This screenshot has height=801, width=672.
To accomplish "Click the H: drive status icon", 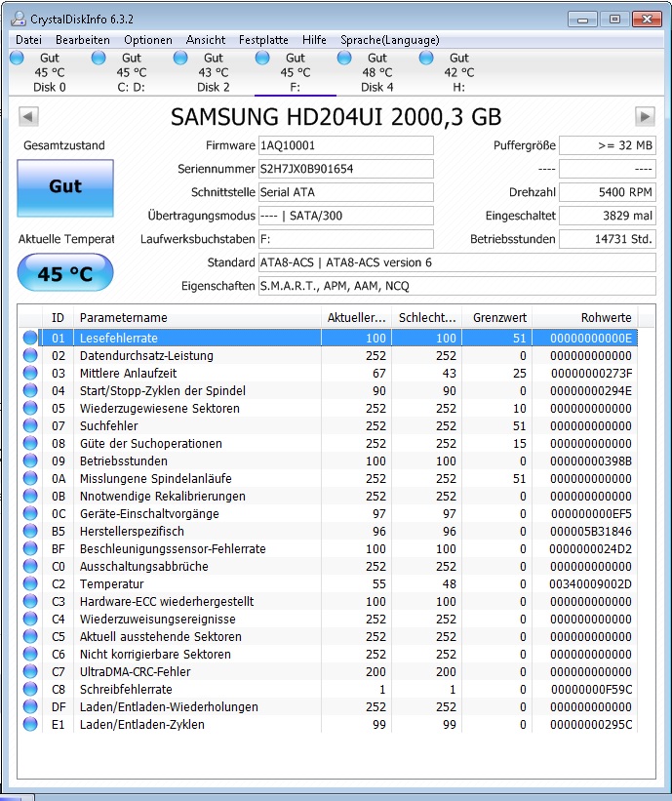I will 426,59.
